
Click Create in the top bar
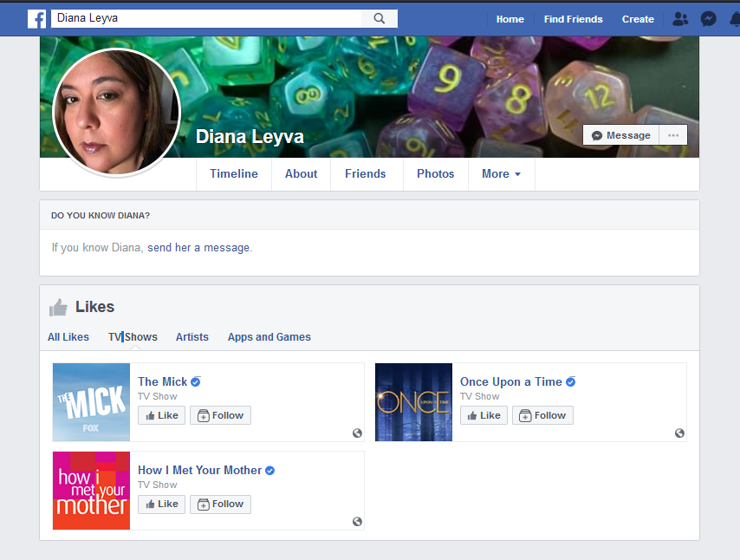point(638,19)
